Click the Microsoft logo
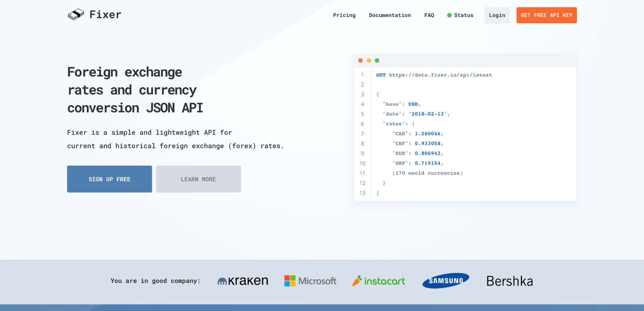This screenshot has height=311, width=644. 310,281
